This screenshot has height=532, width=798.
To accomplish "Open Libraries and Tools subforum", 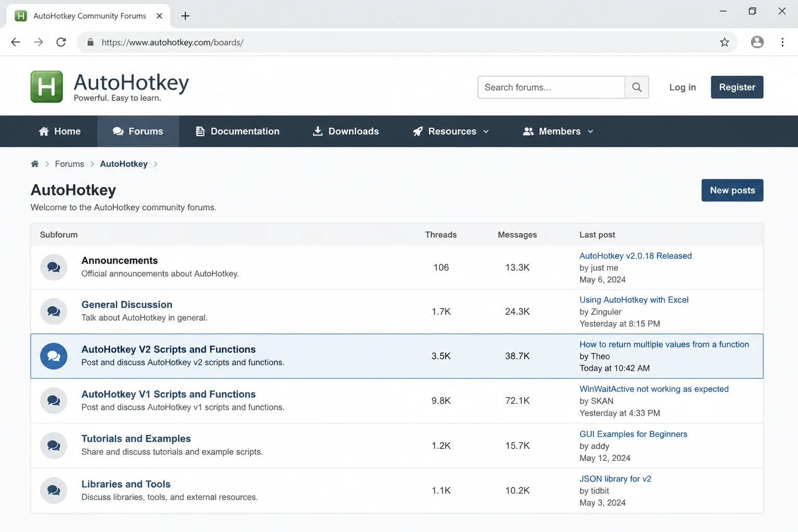I will [x=126, y=484].
